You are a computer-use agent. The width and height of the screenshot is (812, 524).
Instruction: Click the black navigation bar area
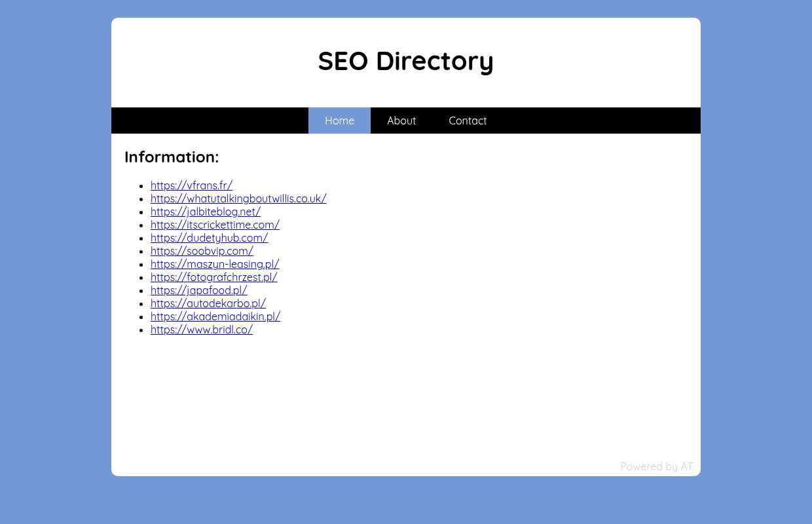[x=210, y=121]
